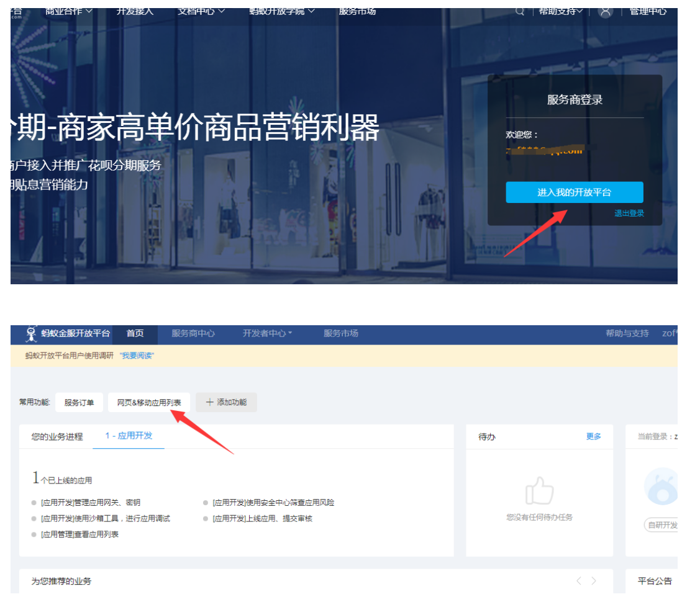The height and width of the screenshot is (607, 700).
Task: Open 管理中心 in top navigation
Action: [x=648, y=11]
